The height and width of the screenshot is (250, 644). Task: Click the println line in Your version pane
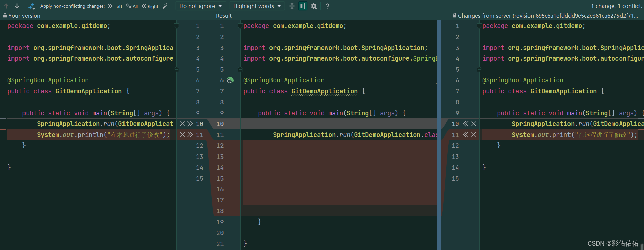103,135
